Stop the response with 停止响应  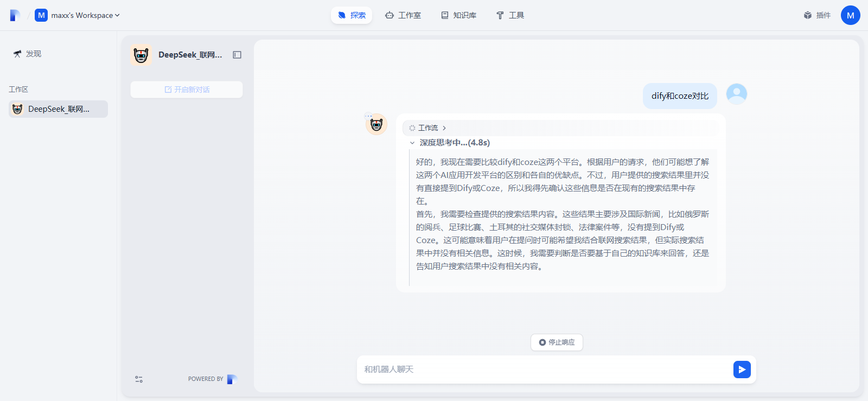[557, 342]
